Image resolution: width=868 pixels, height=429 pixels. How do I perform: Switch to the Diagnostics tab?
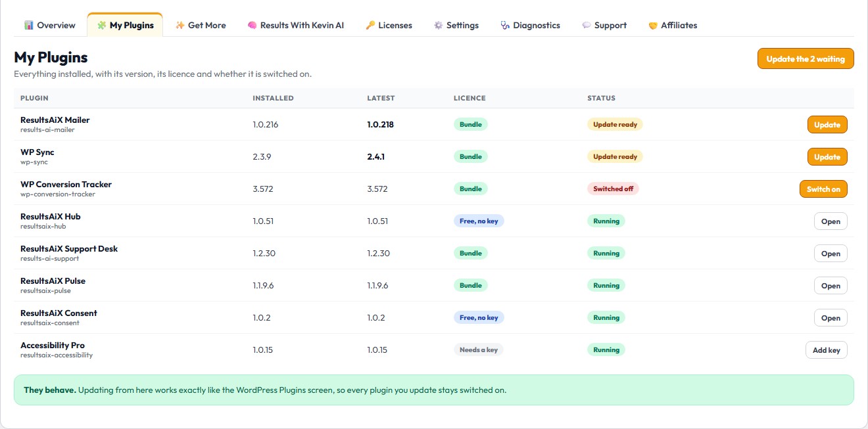[530, 25]
